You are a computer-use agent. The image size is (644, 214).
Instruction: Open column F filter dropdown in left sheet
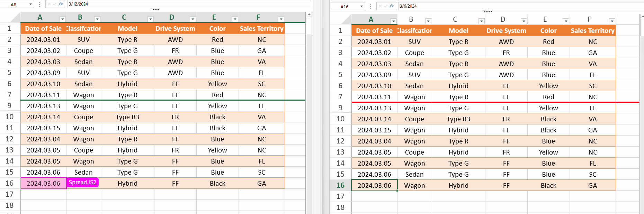tap(281, 19)
